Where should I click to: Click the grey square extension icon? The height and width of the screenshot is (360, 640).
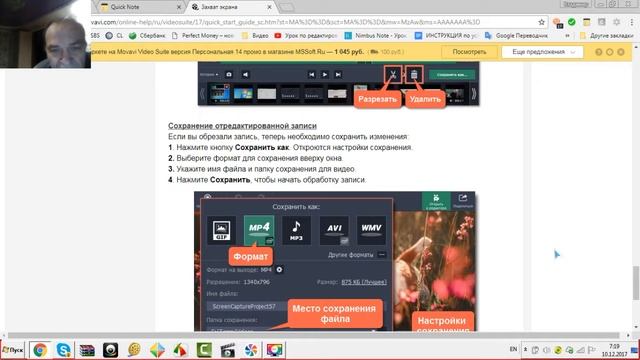602,22
